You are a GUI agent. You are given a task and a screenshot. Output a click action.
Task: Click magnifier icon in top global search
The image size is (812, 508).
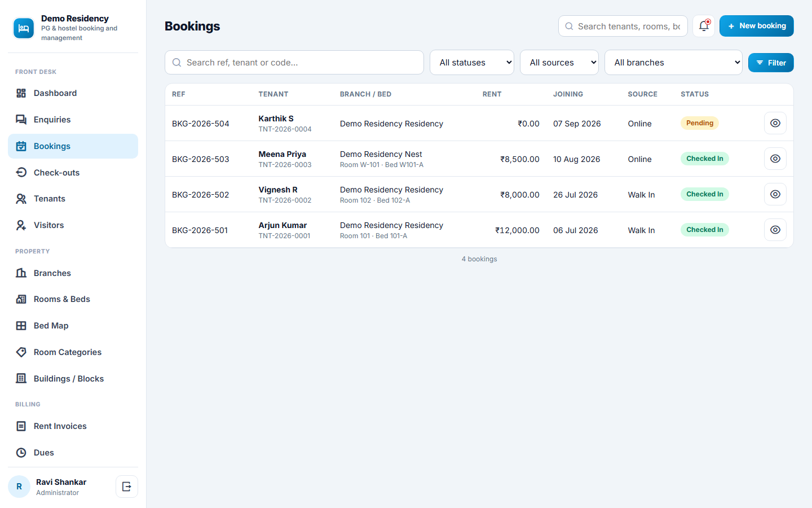click(569, 27)
